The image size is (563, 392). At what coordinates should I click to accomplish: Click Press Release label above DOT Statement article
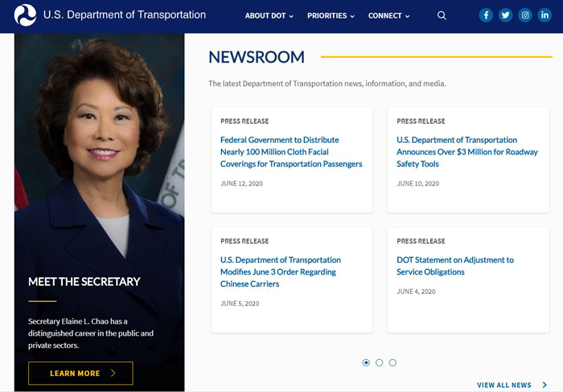pyautogui.click(x=421, y=241)
